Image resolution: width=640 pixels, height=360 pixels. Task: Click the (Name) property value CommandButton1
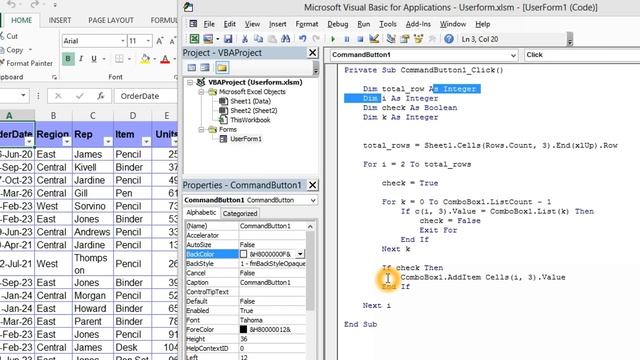click(x=272, y=226)
